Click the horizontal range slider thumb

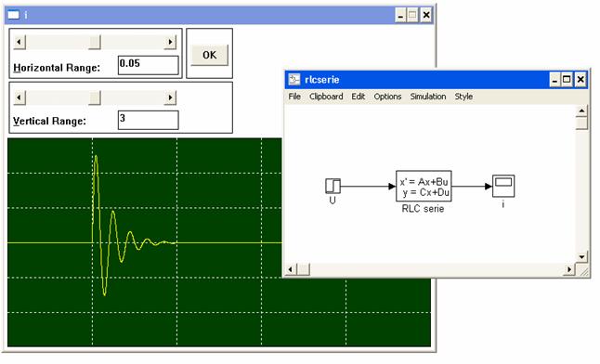pos(95,42)
